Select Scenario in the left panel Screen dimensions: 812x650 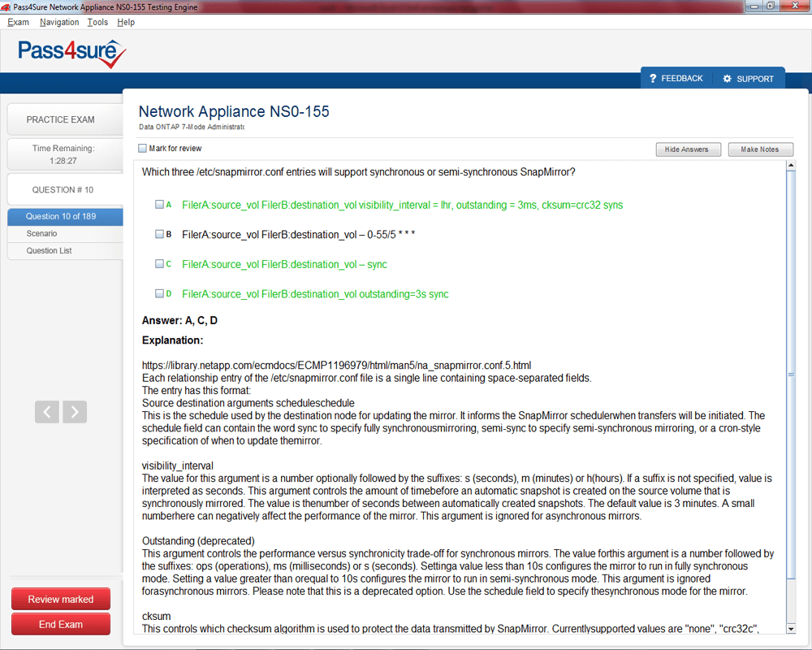point(41,234)
